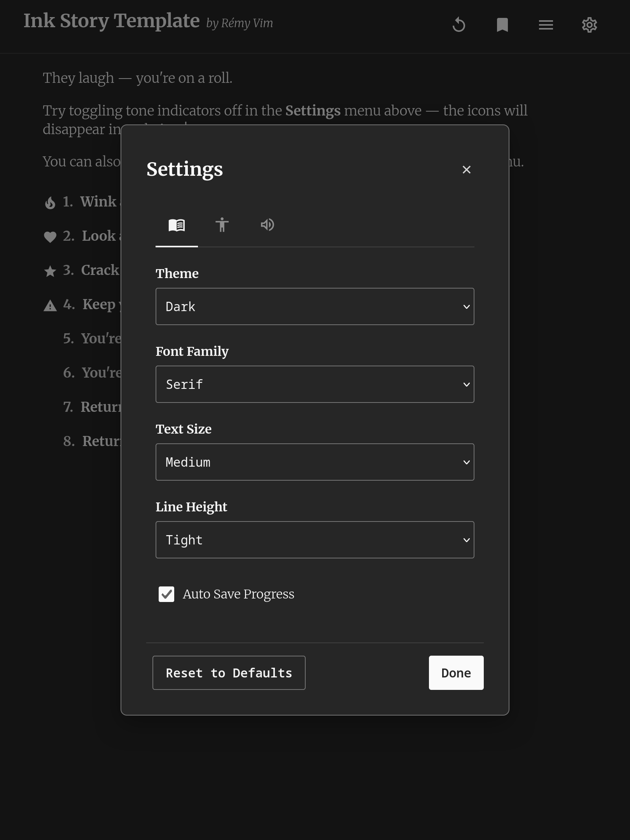Open the Font Family dropdown
630x840 pixels.
pyautogui.click(x=315, y=384)
